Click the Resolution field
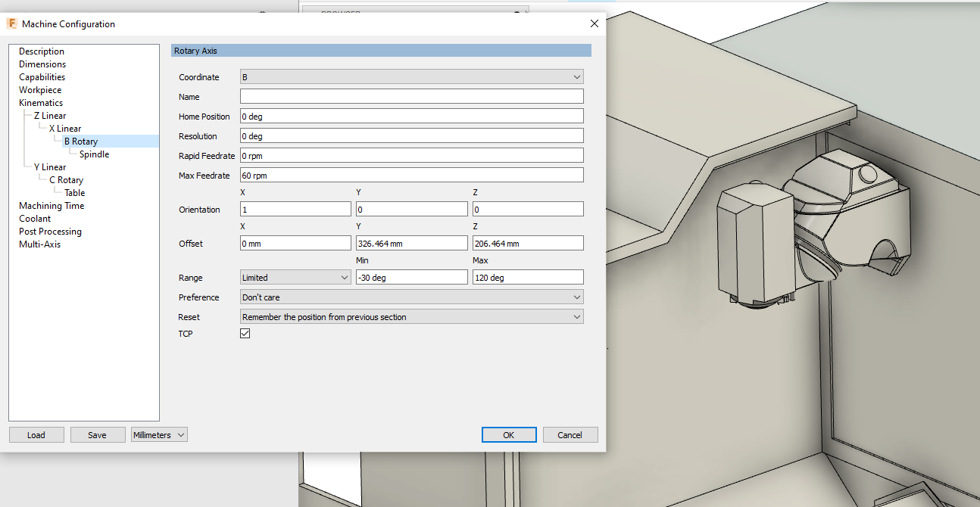 412,136
